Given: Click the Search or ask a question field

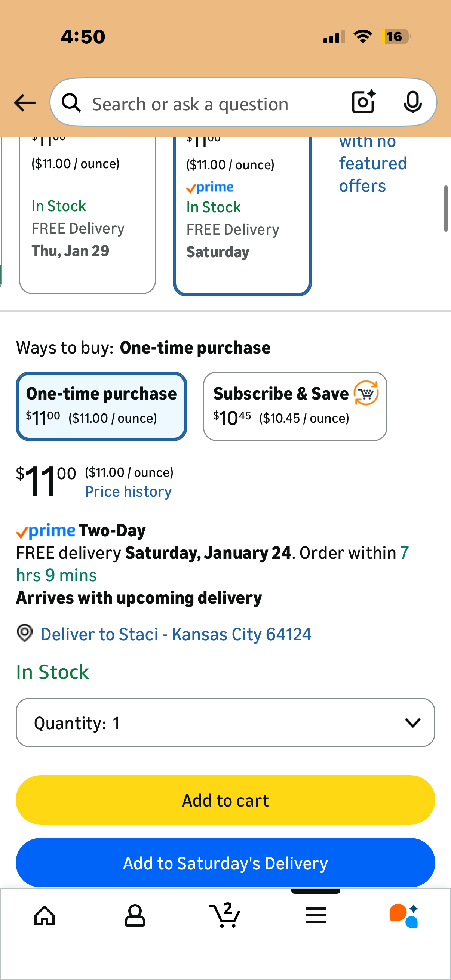Looking at the screenshot, I should tap(213, 104).
